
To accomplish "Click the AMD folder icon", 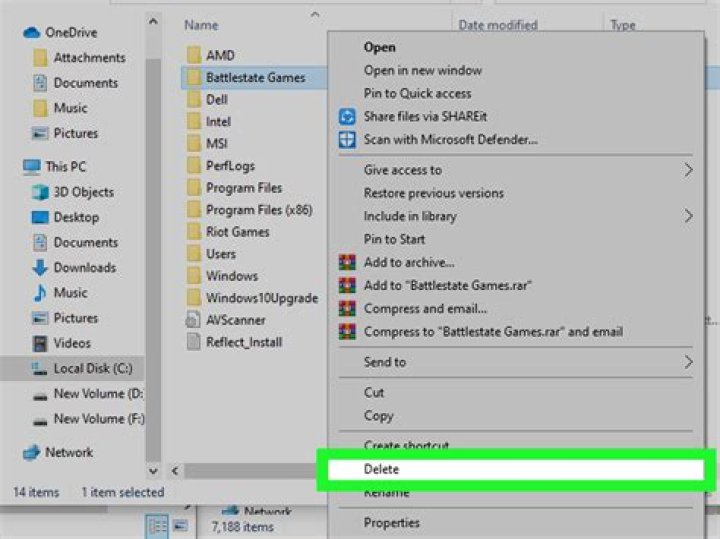I will (194, 55).
